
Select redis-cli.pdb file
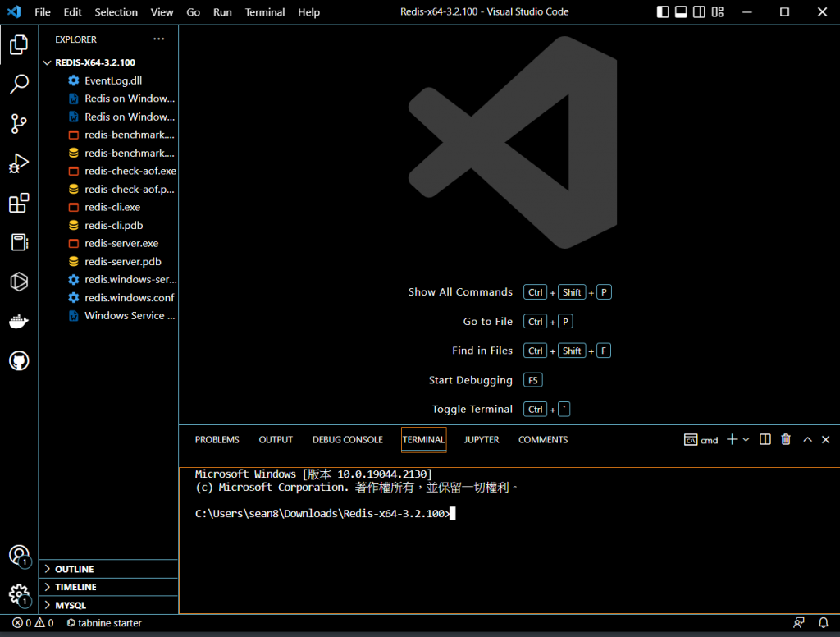tap(109, 225)
